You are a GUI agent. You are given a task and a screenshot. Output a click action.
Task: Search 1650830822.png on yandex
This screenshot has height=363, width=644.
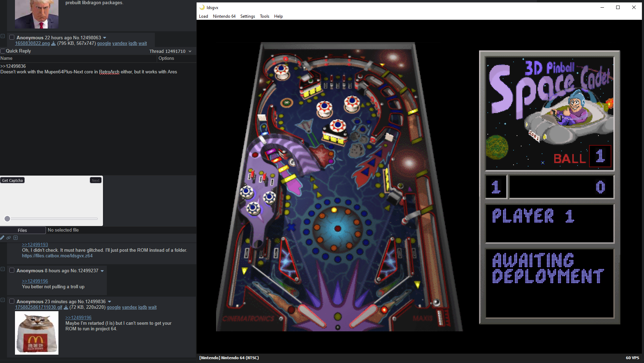(120, 43)
